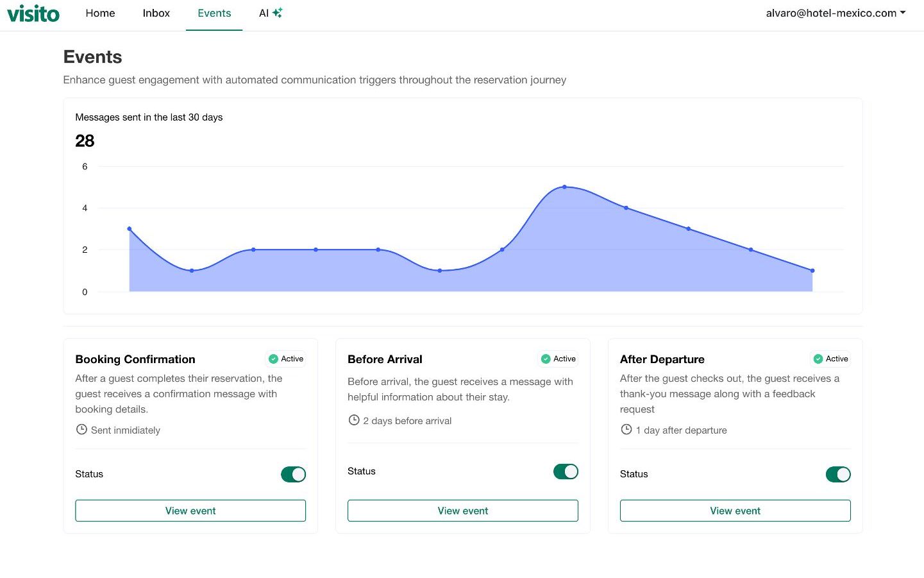Image resolution: width=924 pixels, height=578 pixels.
Task: Turn off the Before Arrival status switch
Action: point(566,472)
